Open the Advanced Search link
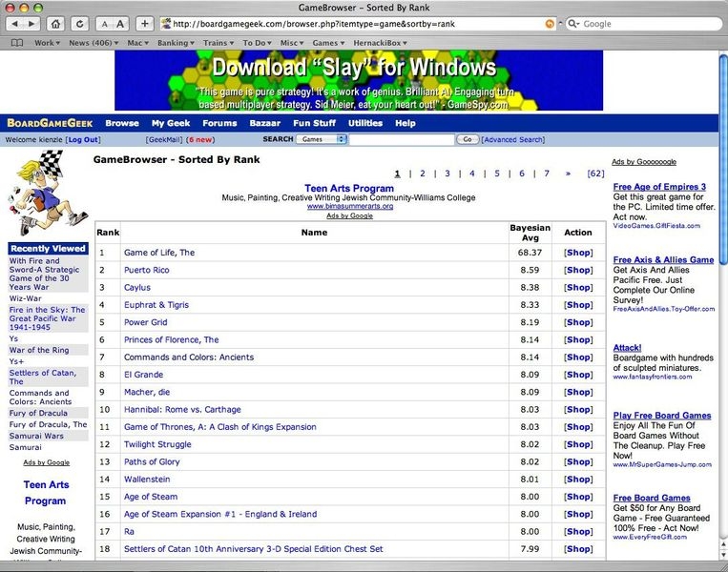728x572 pixels. pyautogui.click(x=513, y=139)
